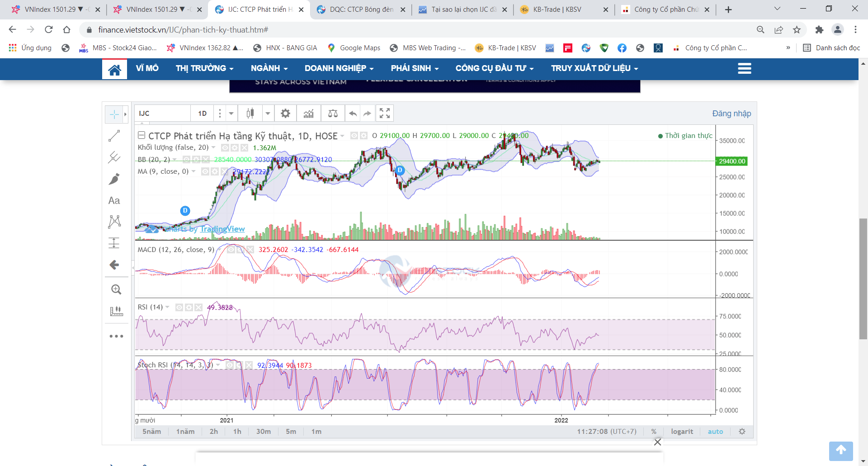Image resolution: width=868 pixels, height=466 pixels.
Task: Open RSI (14) dropdown arrow
Action: click(167, 307)
